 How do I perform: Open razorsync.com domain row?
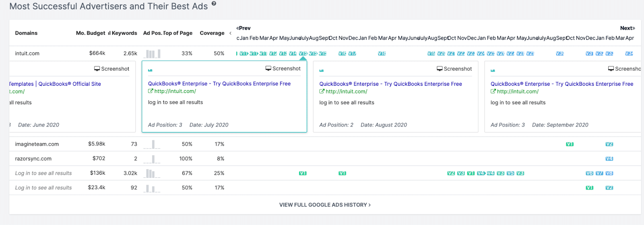click(33, 159)
